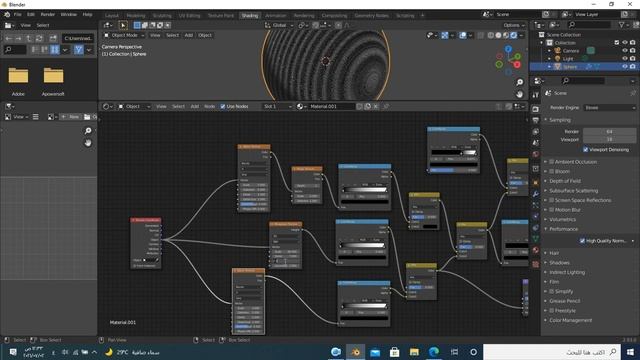Click viewport zoom magnifier gizmo

click(520, 82)
